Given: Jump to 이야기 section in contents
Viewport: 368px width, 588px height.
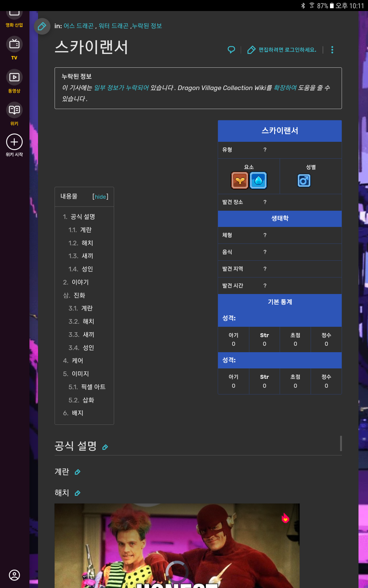Looking at the screenshot, I should coord(80,282).
